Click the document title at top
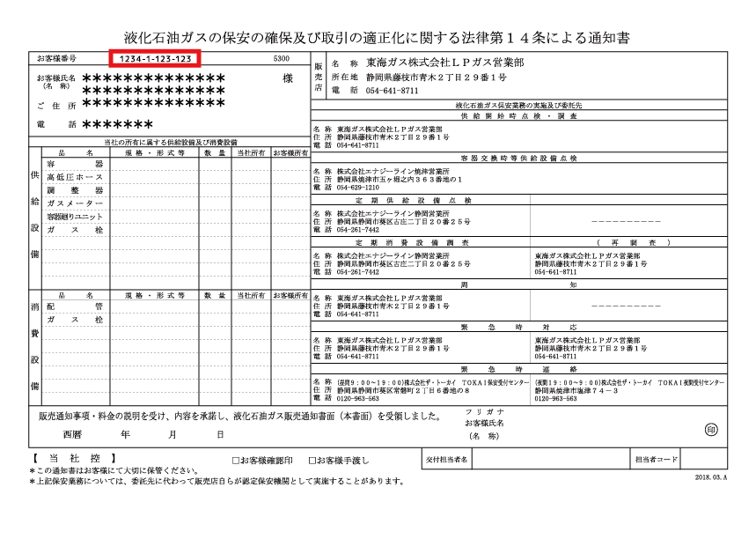The image size is (756, 539). [x=377, y=38]
